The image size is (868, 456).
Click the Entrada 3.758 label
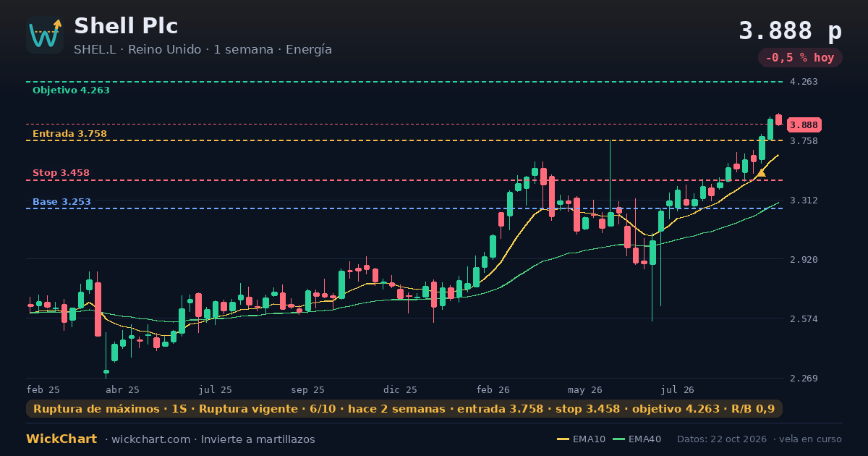point(69,134)
